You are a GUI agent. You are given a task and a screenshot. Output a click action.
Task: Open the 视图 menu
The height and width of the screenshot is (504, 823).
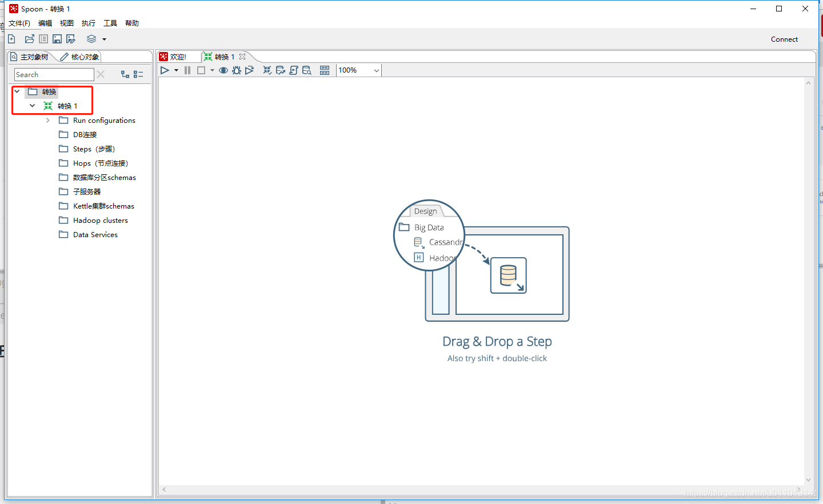click(x=67, y=23)
